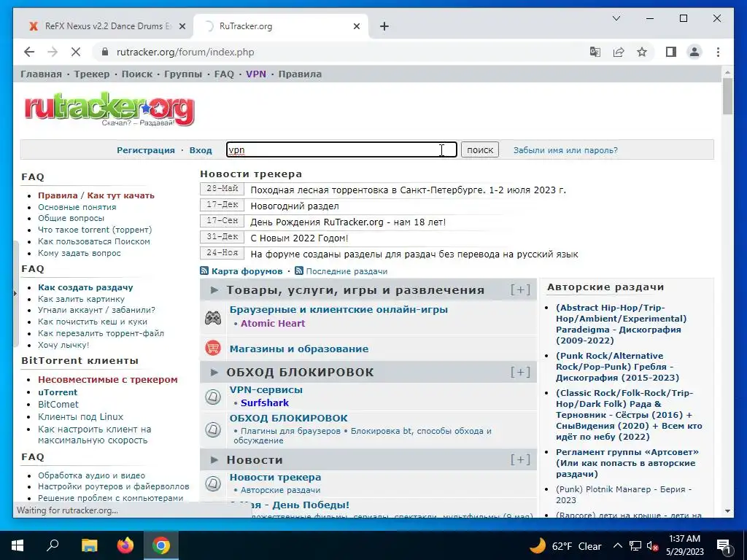Open news about День Рождения RuTracker.org

tap(348, 222)
